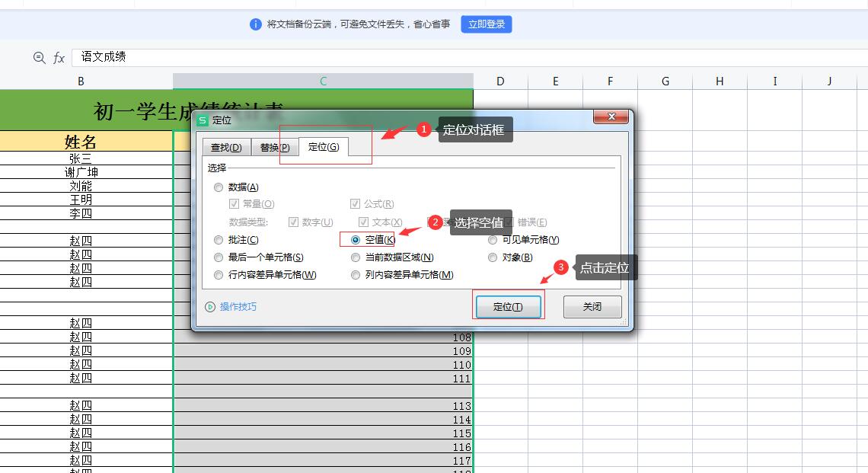Click the blue info icon in backup banner

pyautogui.click(x=255, y=24)
